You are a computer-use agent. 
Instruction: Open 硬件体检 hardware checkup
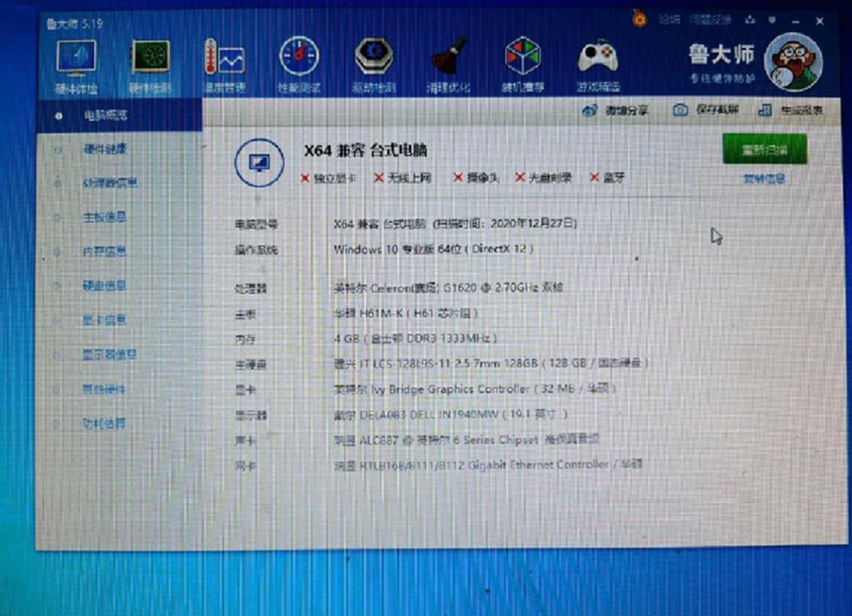(76, 67)
